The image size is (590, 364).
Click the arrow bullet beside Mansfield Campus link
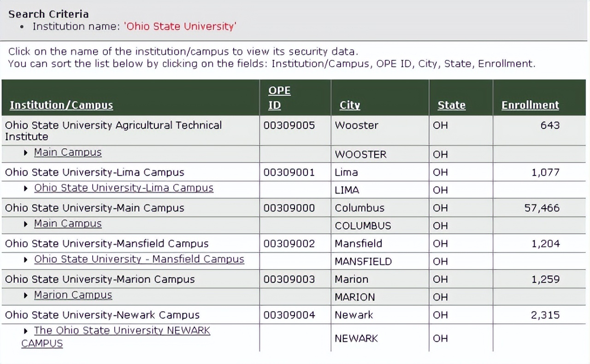click(x=26, y=259)
